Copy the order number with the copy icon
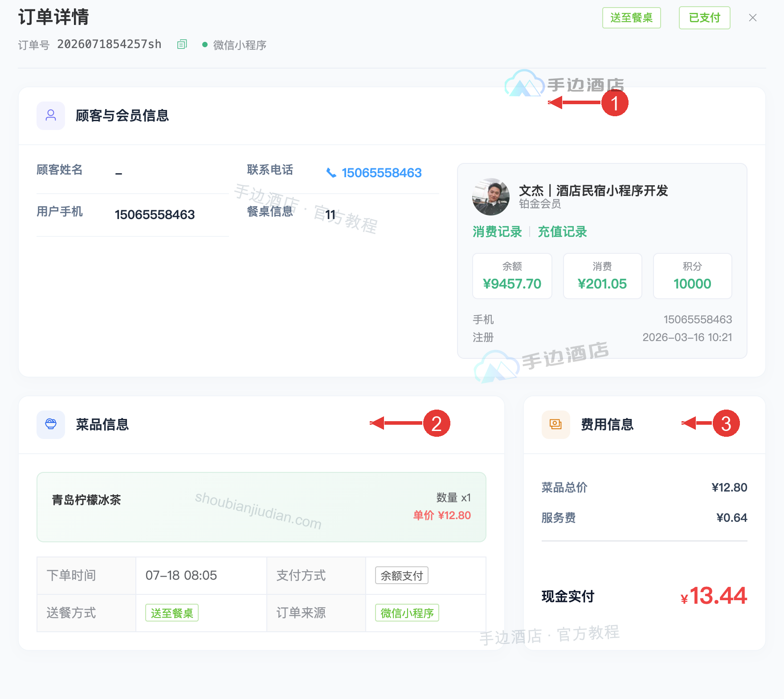The image size is (784, 699). click(x=182, y=44)
